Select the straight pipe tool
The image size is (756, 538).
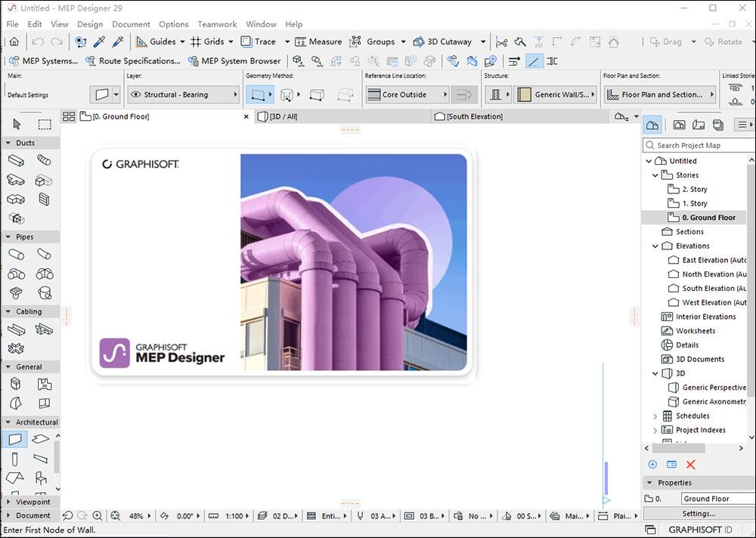[16, 254]
